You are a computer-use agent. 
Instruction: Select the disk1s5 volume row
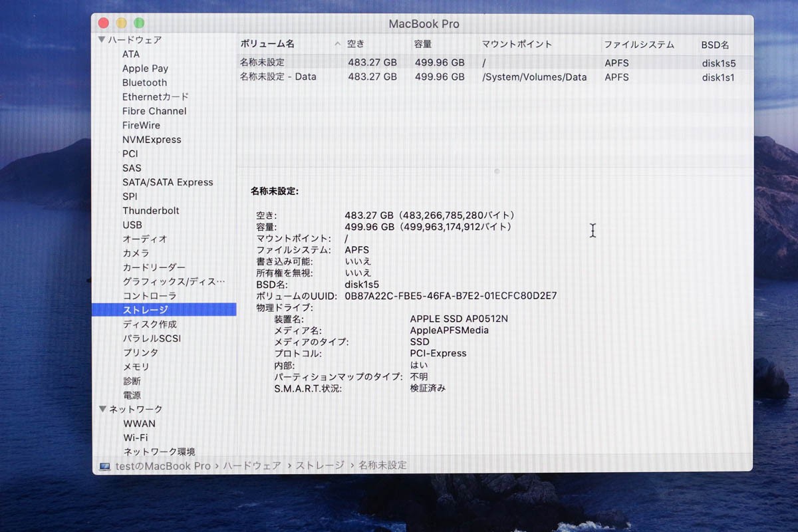495,63
